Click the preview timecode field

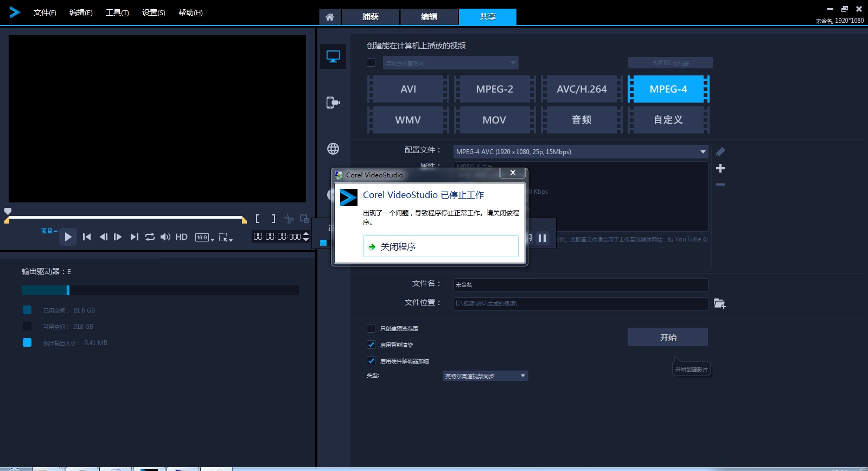pyautogui.click(x=277, y=237)
